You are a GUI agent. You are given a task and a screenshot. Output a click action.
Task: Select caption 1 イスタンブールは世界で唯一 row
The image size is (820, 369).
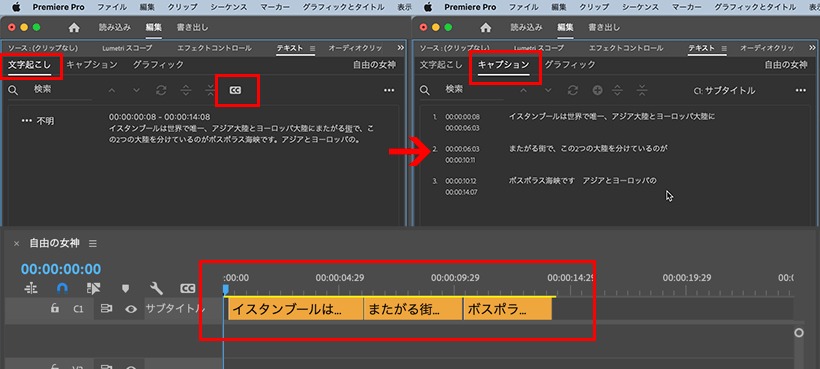coord(611,122)
